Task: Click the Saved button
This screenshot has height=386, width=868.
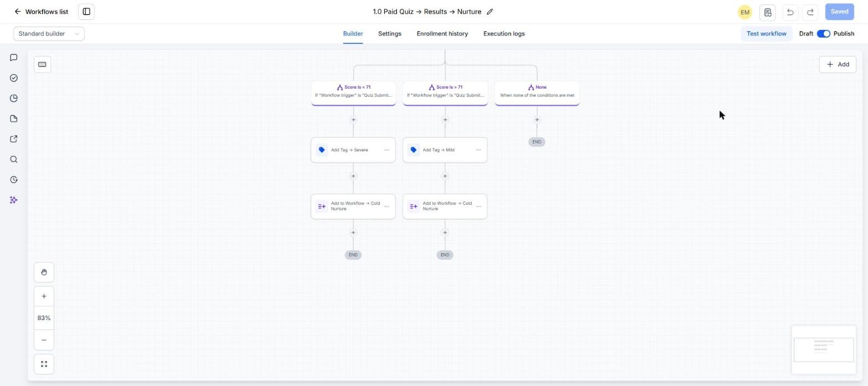Action: 839,12
